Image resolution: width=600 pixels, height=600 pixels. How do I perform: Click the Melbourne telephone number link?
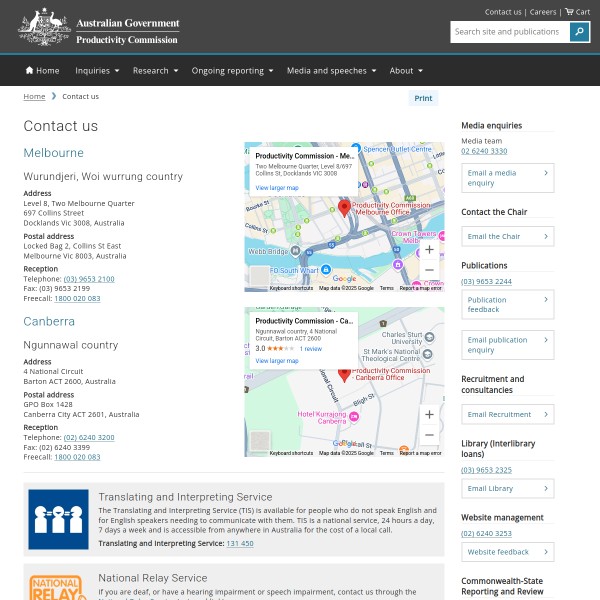[89, 279]
